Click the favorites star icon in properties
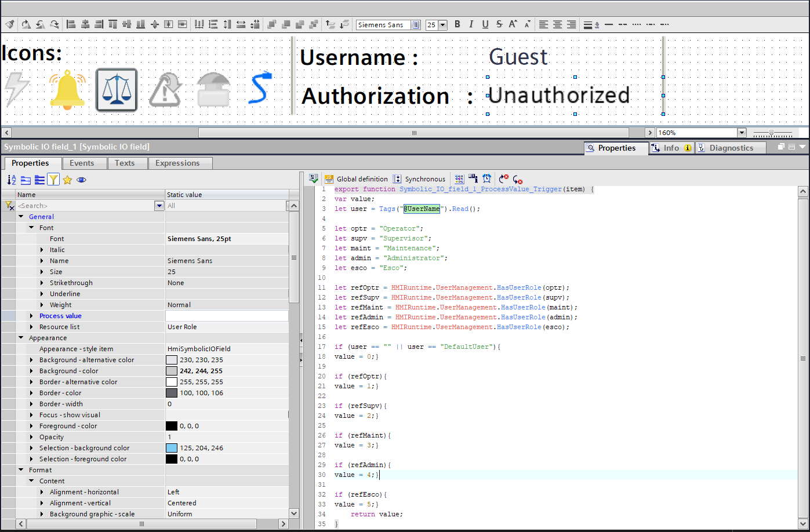The width and height of the screenshot is (810, 532). [67, 180]
